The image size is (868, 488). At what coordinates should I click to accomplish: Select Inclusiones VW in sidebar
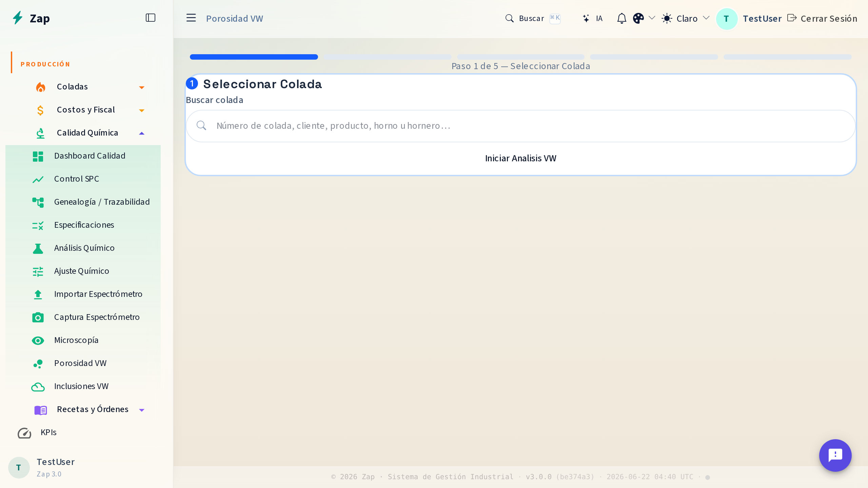(83, 386)
